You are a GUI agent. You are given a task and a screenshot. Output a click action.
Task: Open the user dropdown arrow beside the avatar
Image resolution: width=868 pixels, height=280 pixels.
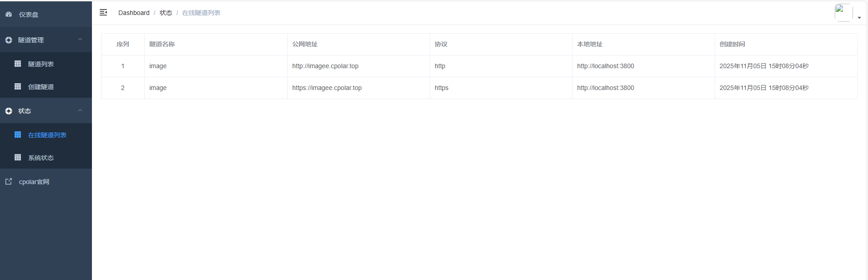click(x=859, y=18)
